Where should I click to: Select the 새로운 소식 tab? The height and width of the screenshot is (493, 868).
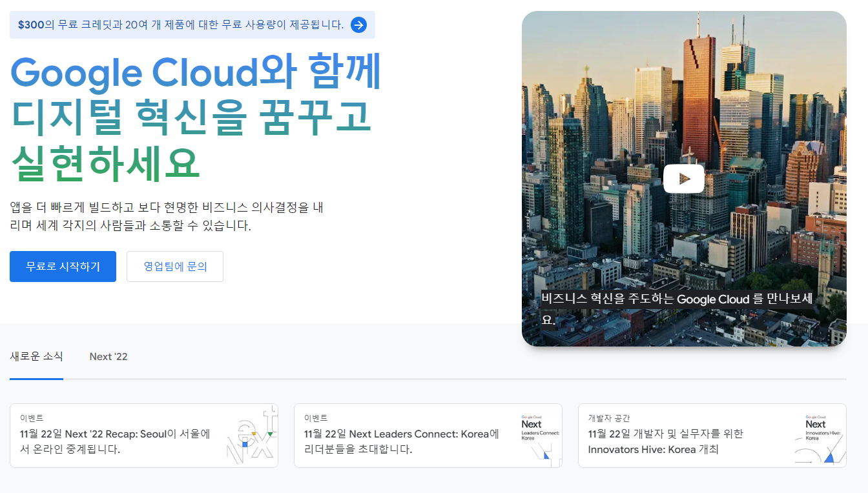(x=36, y=356)
